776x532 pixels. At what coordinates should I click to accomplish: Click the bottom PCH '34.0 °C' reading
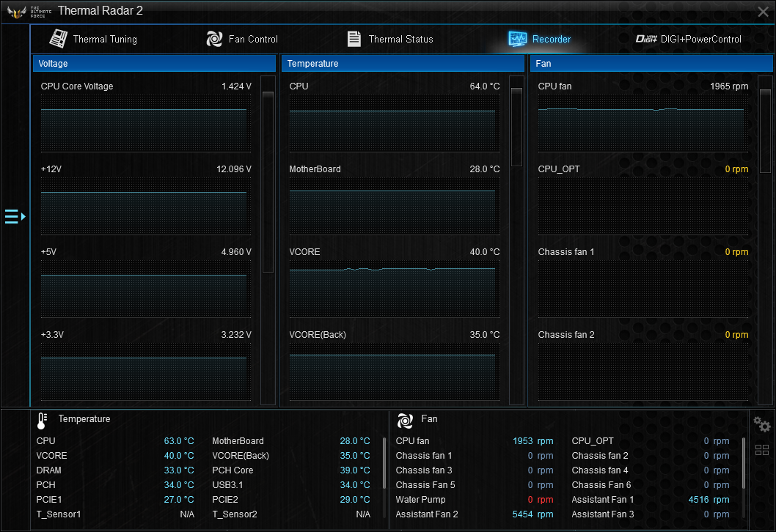pos(179,485)
